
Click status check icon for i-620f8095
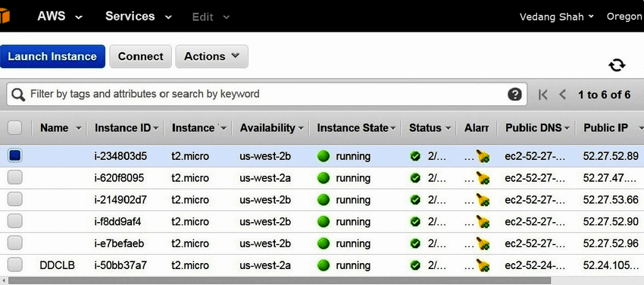(415, 178)
